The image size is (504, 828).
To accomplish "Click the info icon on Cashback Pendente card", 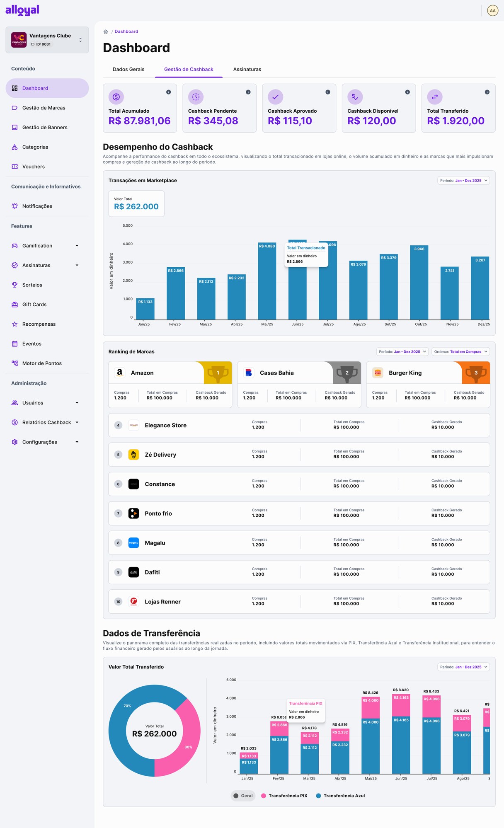I will tap(248, 92).
